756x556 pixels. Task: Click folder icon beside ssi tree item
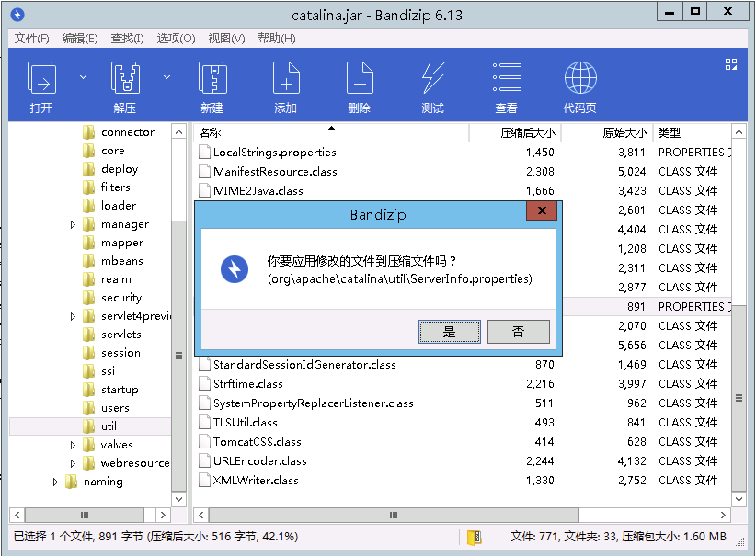point(88,371)
